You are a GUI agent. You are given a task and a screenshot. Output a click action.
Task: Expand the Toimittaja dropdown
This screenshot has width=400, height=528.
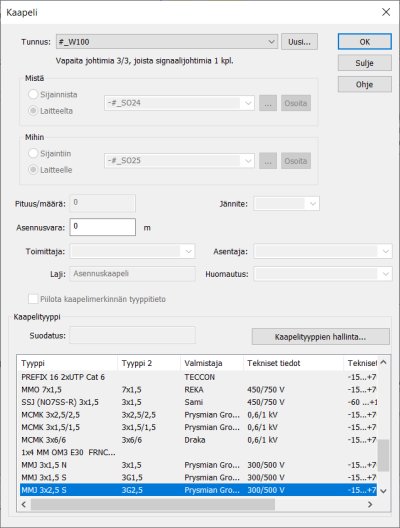pos(188,251)
